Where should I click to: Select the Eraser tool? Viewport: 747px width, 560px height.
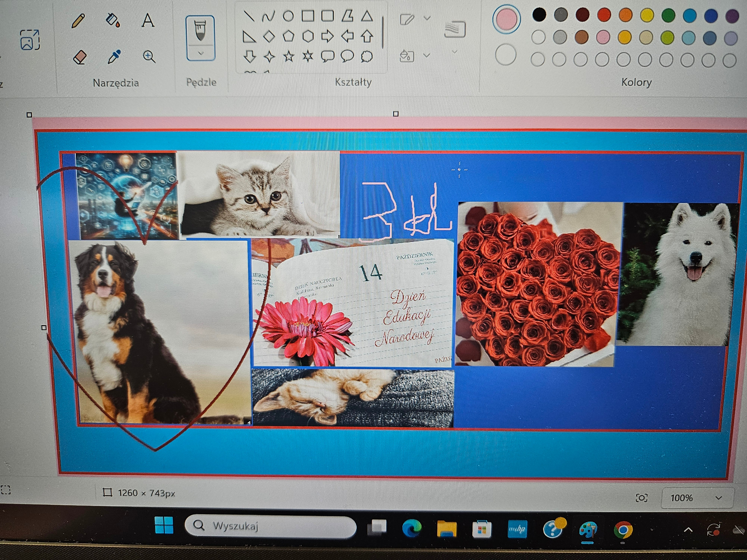[x=80, y=58]
